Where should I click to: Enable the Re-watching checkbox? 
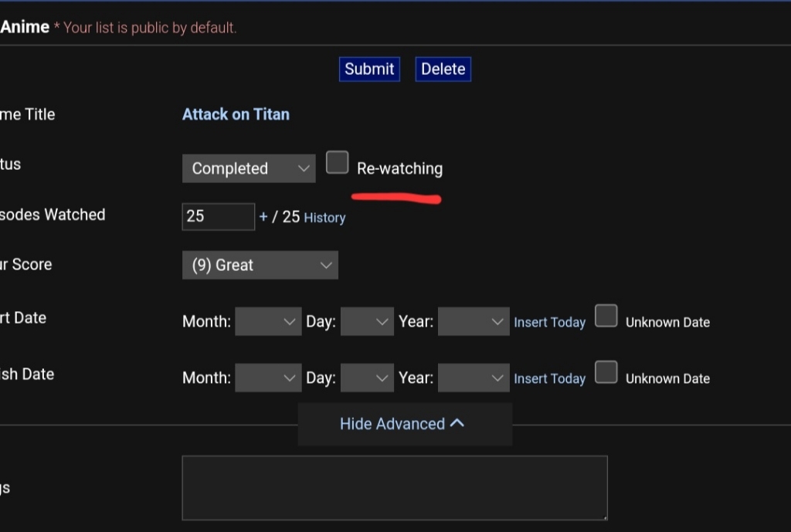[338, 162]
